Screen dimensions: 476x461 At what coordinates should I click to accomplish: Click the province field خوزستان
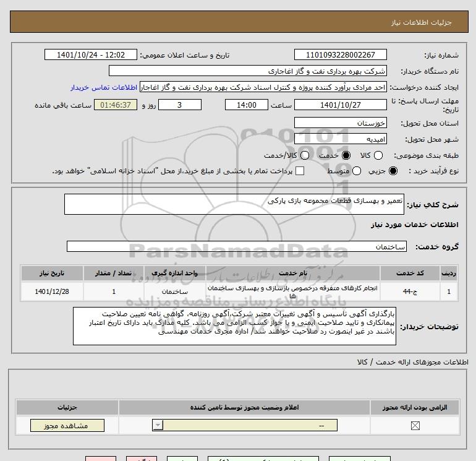tap(340, 123)
